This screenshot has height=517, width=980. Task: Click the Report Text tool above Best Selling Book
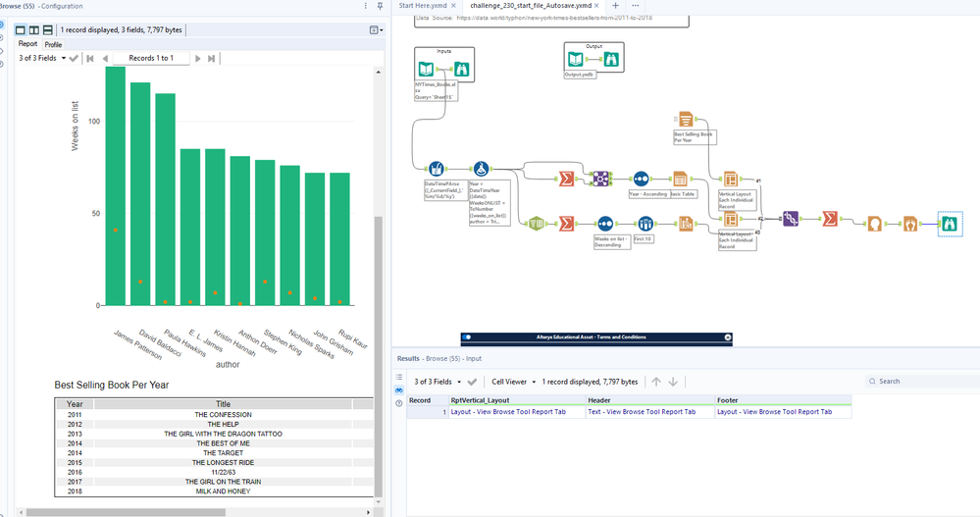click(x=686, y=120)
